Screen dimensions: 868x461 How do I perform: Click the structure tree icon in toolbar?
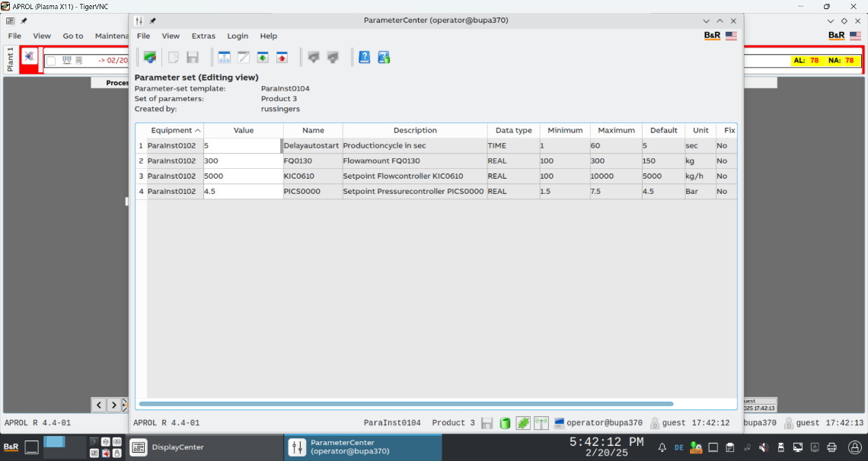tap(225, 57)
